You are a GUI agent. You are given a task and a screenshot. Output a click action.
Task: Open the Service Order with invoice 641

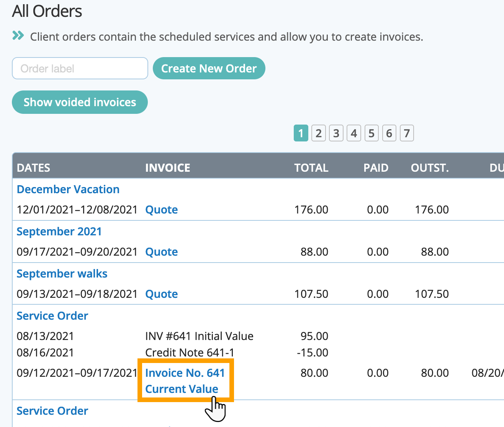[52, 316]
